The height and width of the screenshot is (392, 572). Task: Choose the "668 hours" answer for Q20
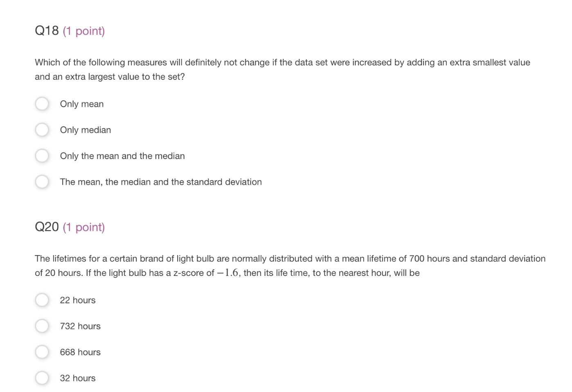click(42, 352)
